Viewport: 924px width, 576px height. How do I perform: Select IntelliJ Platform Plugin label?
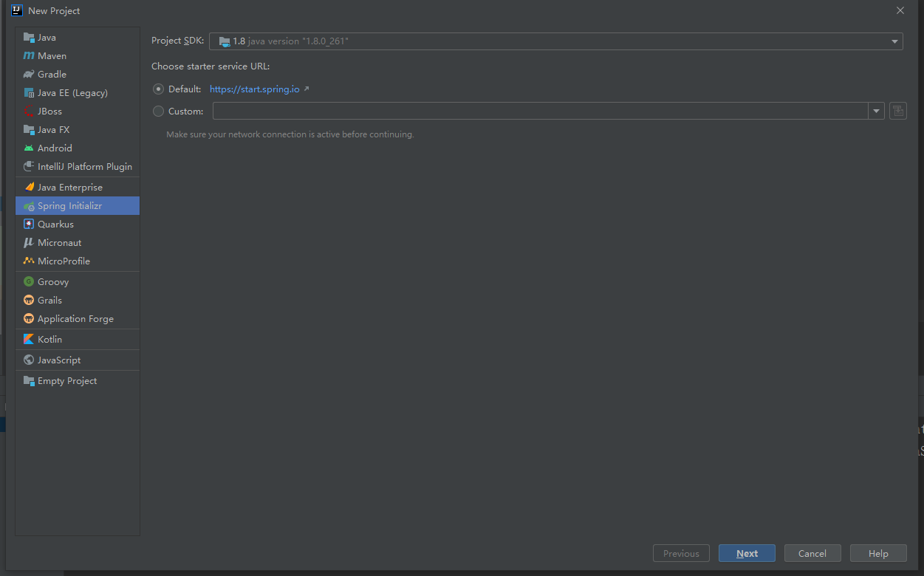85,167
